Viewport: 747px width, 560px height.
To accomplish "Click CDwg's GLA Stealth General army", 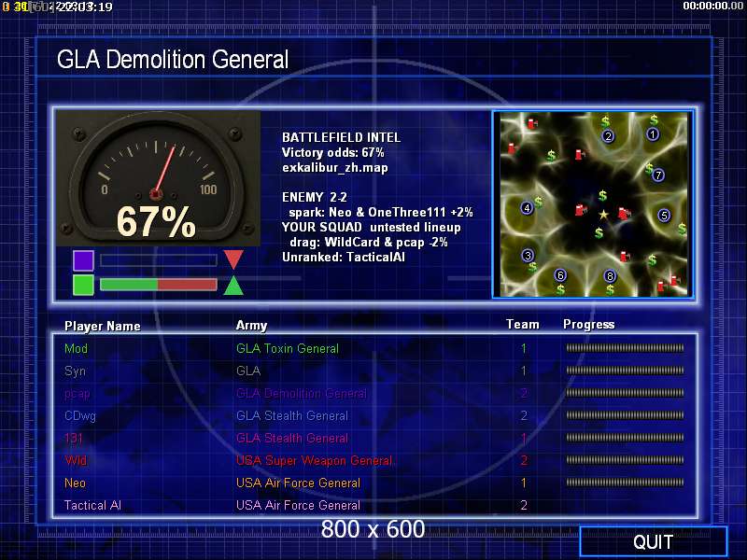I will pyautogui.click(x=292, y=415).
